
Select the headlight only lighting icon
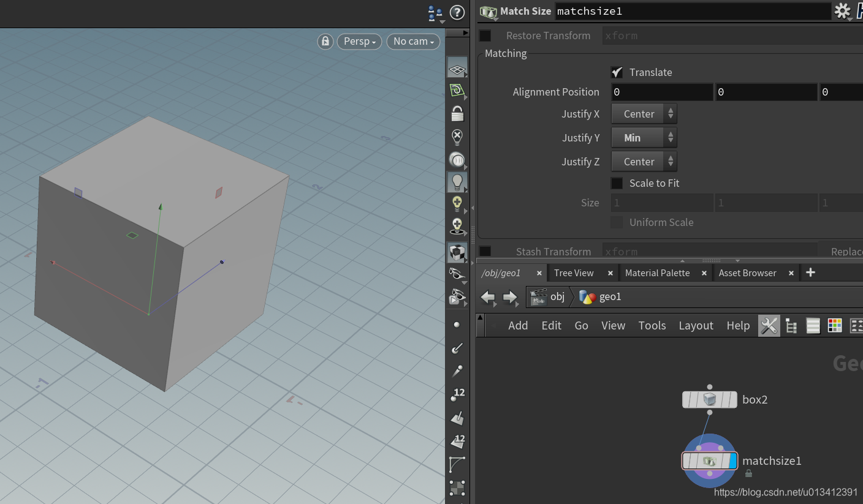tap(457, 160)
